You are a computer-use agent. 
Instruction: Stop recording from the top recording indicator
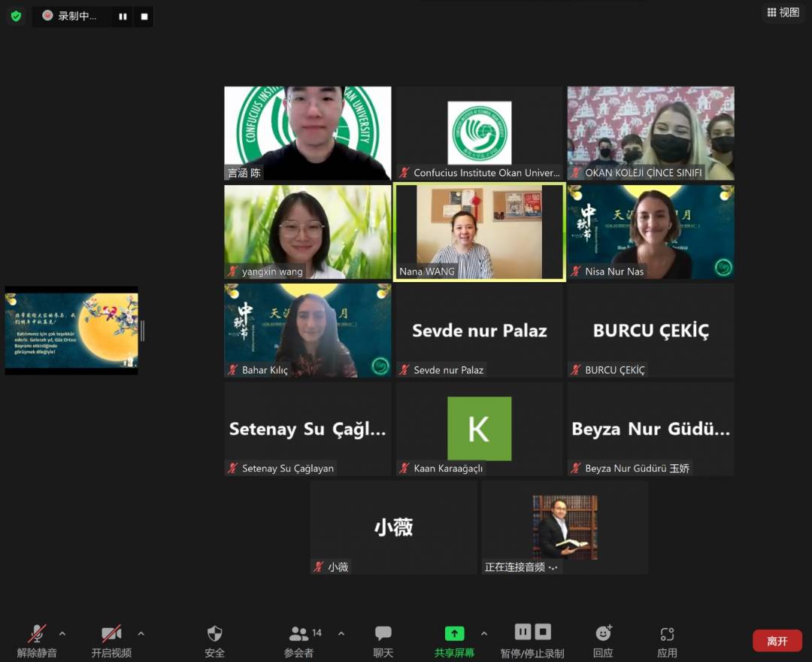[x=144, y=17]
